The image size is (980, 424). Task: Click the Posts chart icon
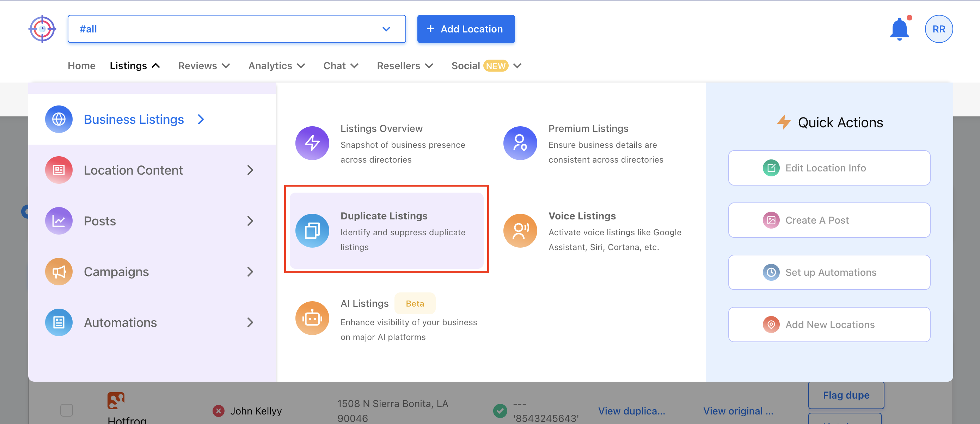click(59, 221)
